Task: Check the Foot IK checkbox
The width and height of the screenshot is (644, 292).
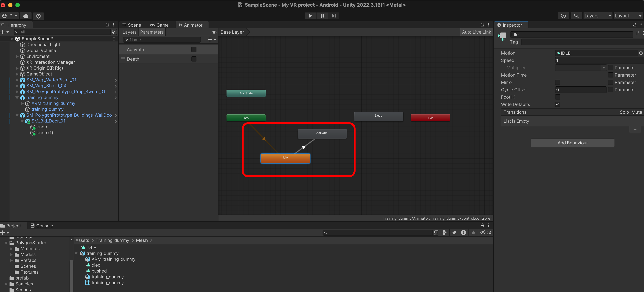Action: [x=557, y=97]
